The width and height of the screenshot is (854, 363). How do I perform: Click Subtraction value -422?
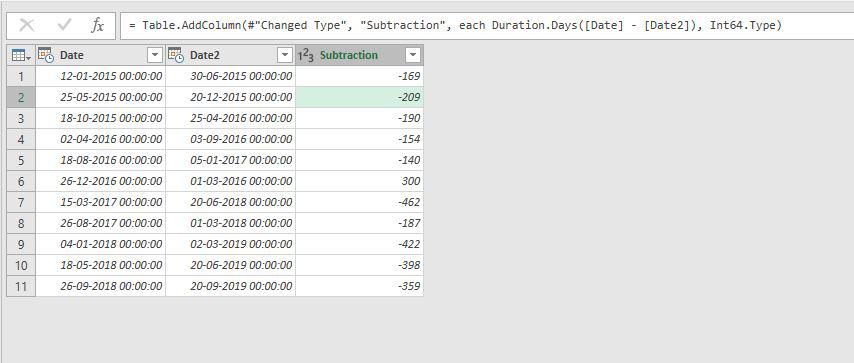click(x=359, y=244)
